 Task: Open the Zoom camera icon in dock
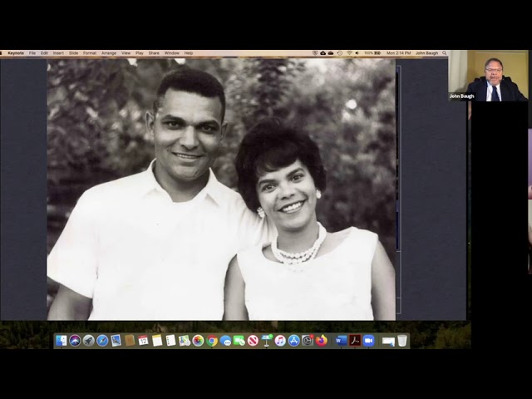point(368,341)
